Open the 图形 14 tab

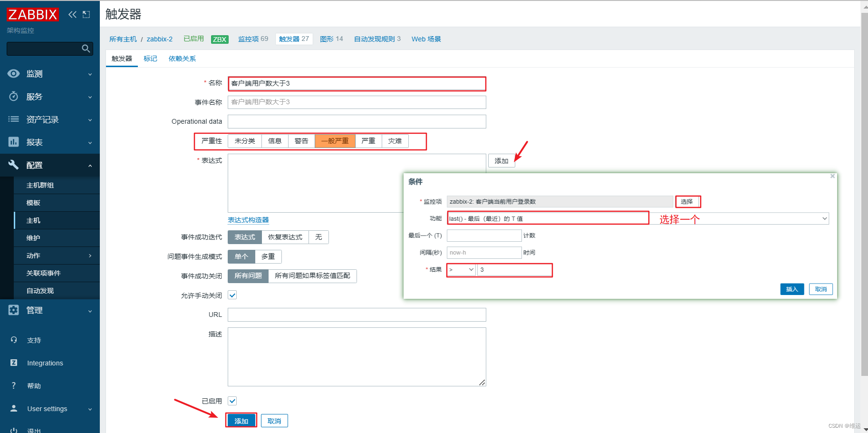tap(331, 39)
